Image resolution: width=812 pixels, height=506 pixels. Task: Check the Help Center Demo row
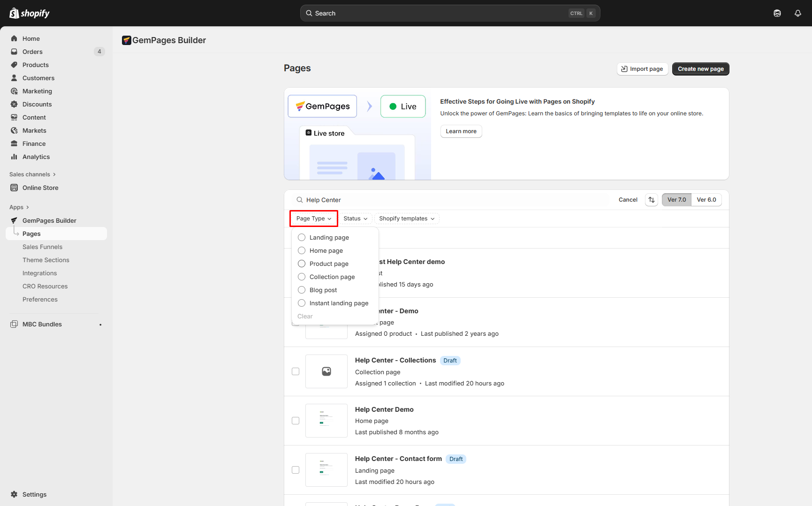click(296, 421)
